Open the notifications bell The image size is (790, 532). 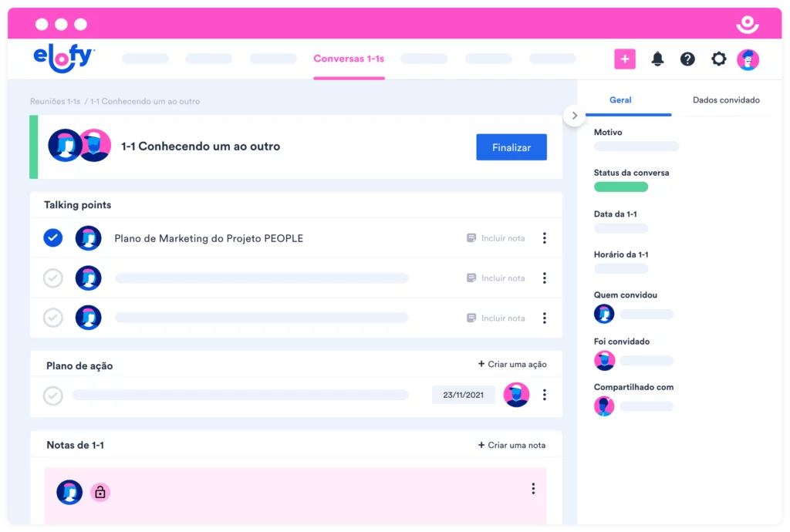[657, 59]
